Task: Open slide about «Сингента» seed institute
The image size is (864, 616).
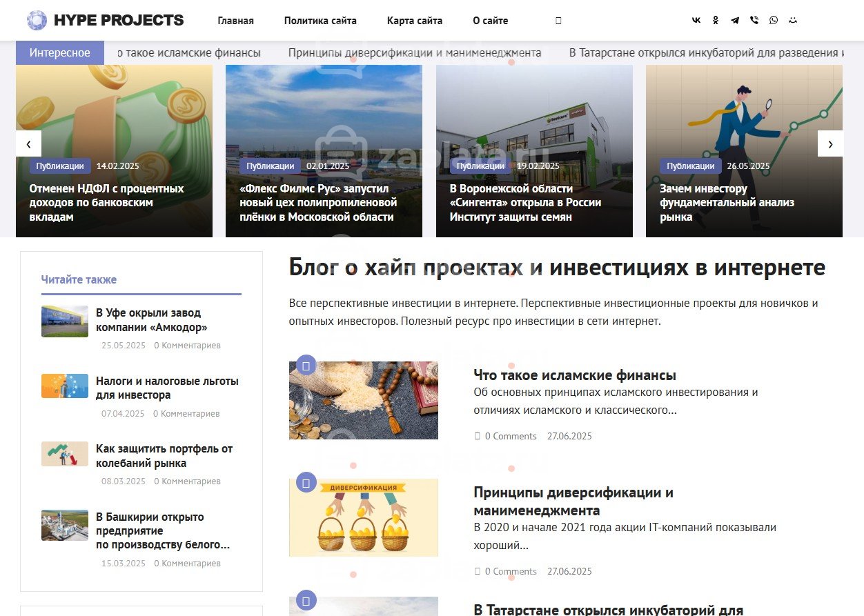Action: click(x=525, y=203)
